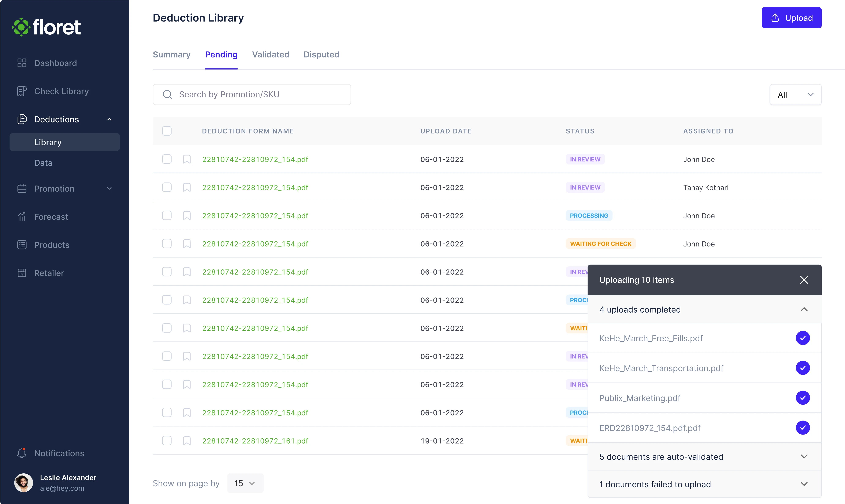Click the Retailer store icon
This screenshot has width=845, height=504.
pyautogui.click(x=22, y=273)
